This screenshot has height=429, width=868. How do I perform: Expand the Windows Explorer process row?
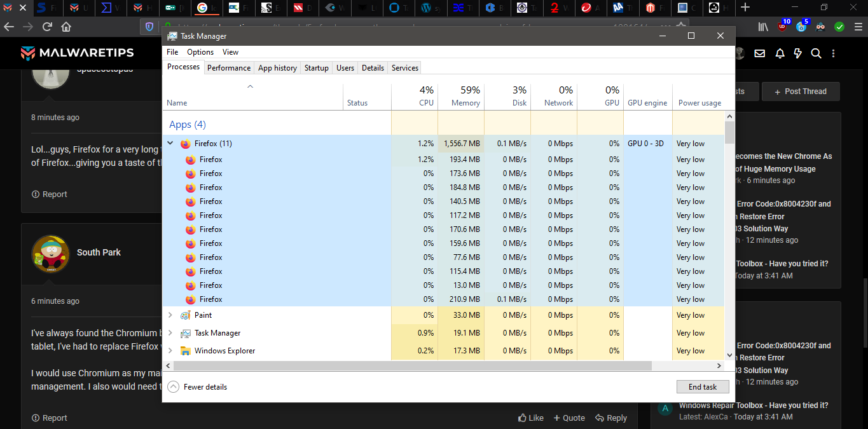(x=170, y=351)
